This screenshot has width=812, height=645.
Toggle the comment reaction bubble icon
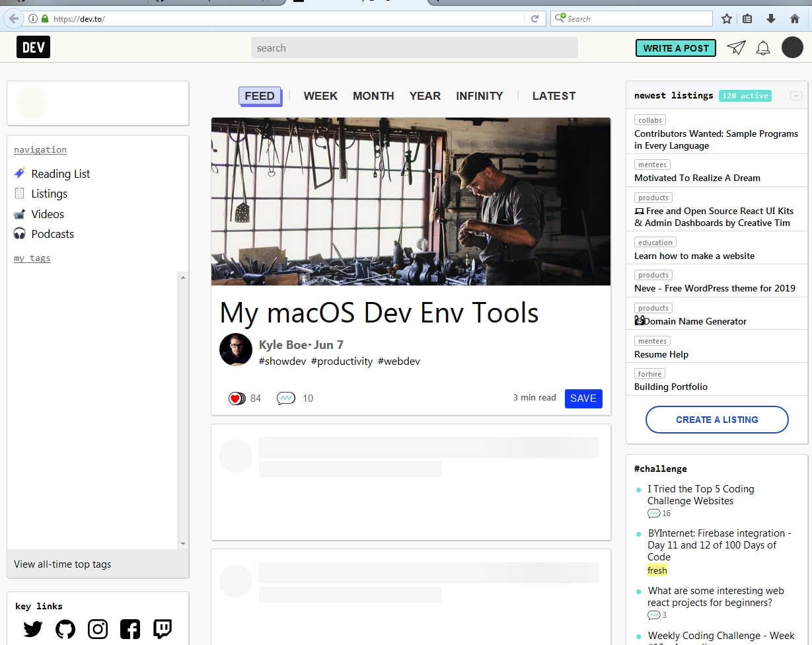(x=285, y=398)
